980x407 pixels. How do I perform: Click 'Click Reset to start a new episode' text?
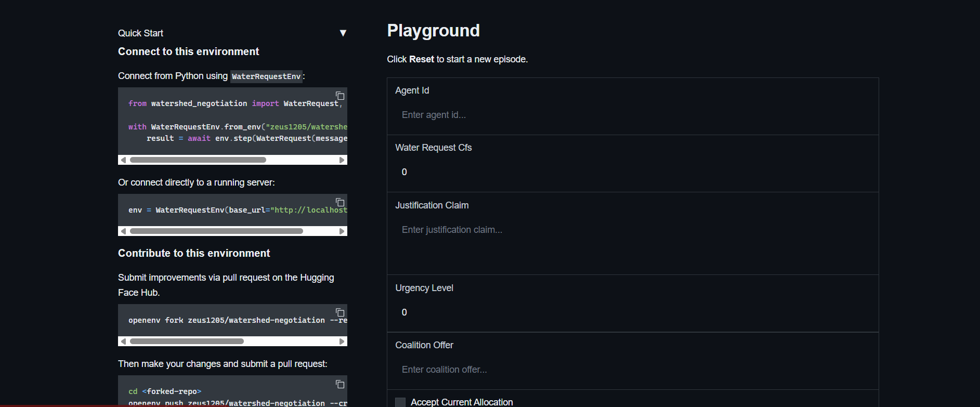[x=457, y=59]
